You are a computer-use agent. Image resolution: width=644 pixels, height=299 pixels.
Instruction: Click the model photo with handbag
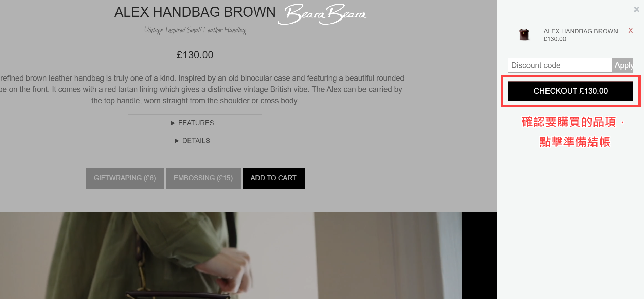[231, 255]
